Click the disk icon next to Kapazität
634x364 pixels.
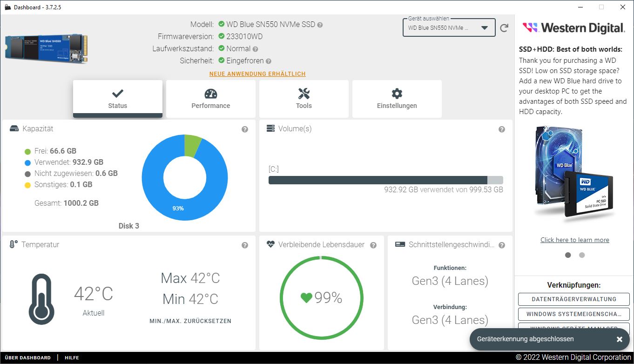pyautogui.click(x=14, y=128)
